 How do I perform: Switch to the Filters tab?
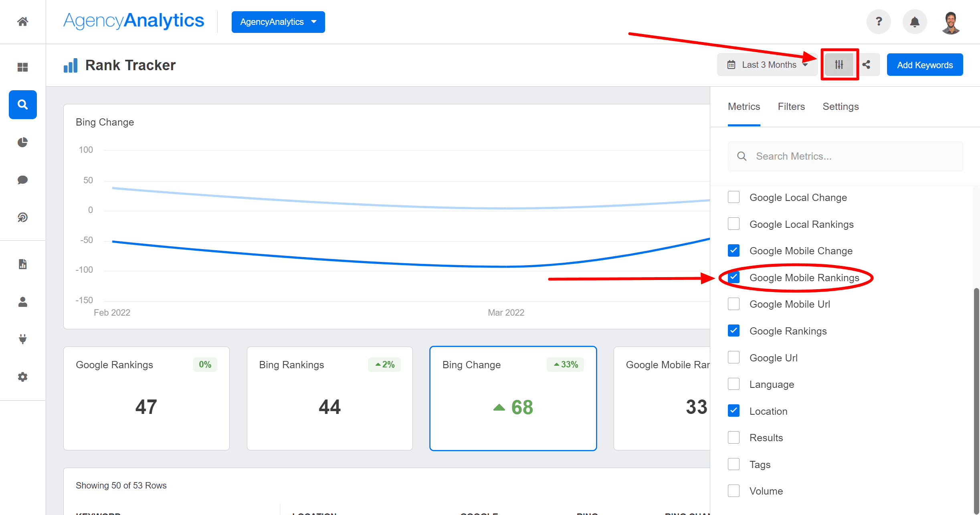791,107
